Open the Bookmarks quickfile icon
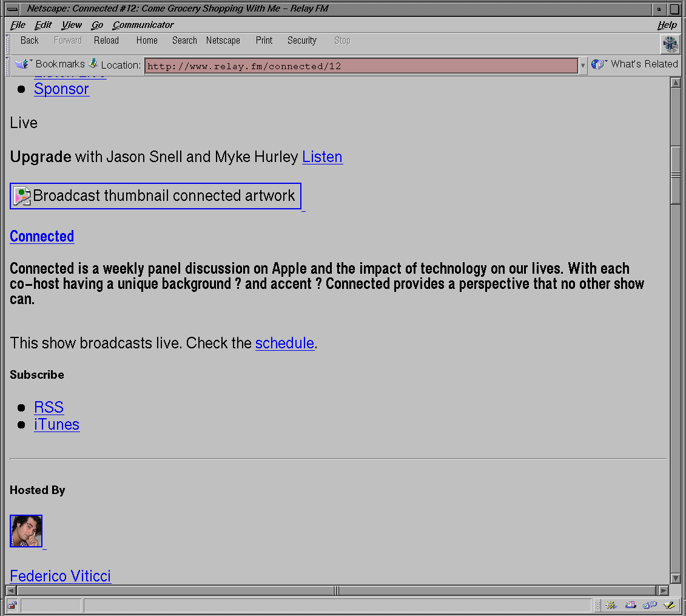This screenshot has height=616, width=686. tap(23, 64)
